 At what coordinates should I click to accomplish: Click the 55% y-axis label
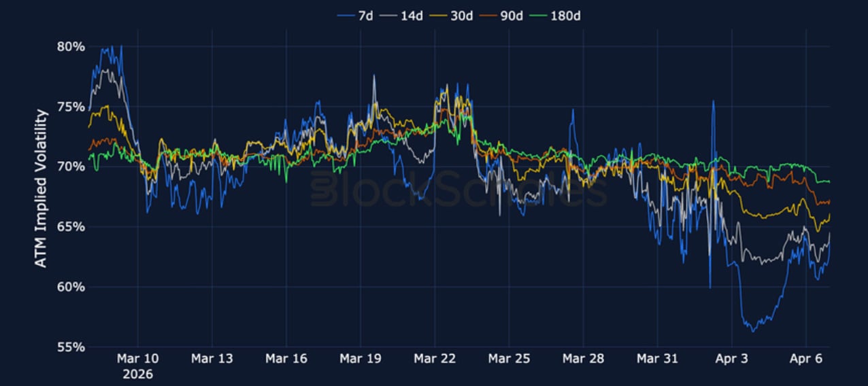tap(71, 347)
